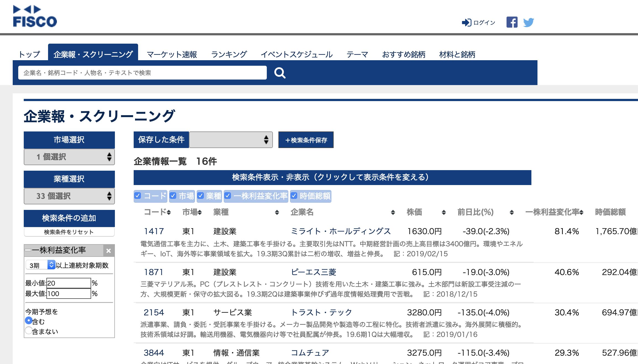638x364 pixels.
Task: Open the Twitter bird icon link
Action: (528, 22)
